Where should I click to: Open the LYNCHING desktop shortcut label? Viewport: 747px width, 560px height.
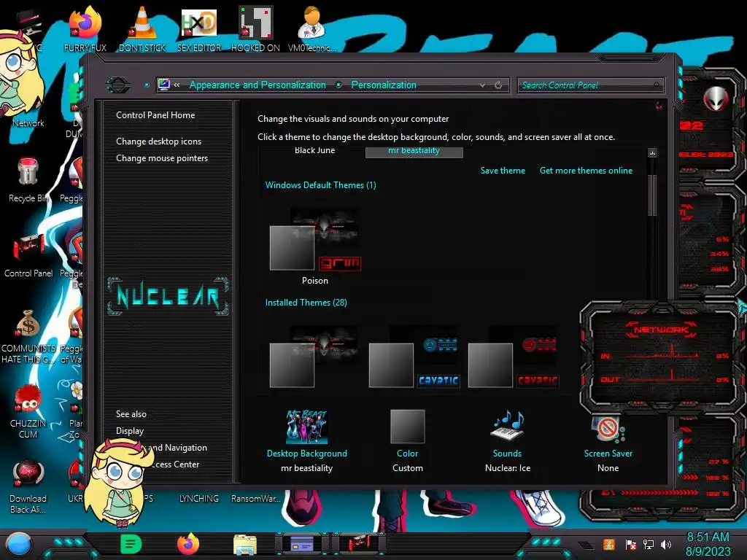[199, 498]
